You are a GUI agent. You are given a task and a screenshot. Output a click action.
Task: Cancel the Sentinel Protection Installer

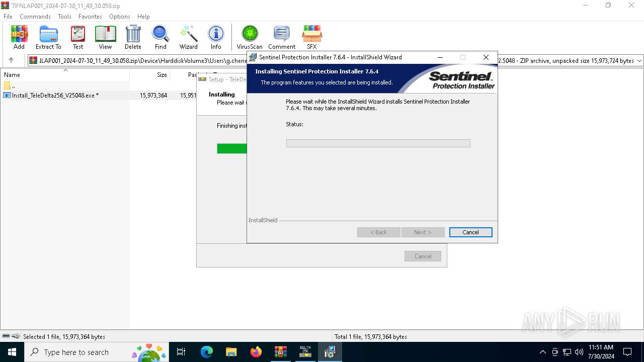pyautogui.click(x=470, y=232)
